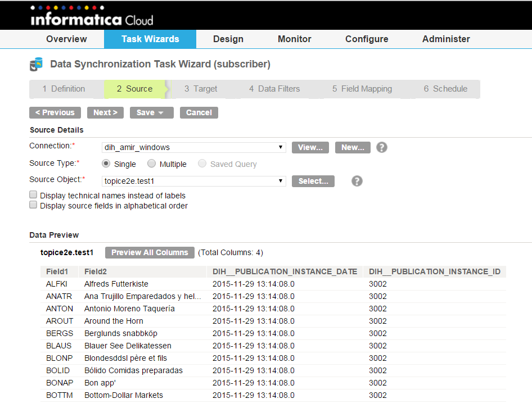Screen dimensions: 532x417
Task: Jump to wizard step 4 Data Filters
Action: click(x=274, y=89)
